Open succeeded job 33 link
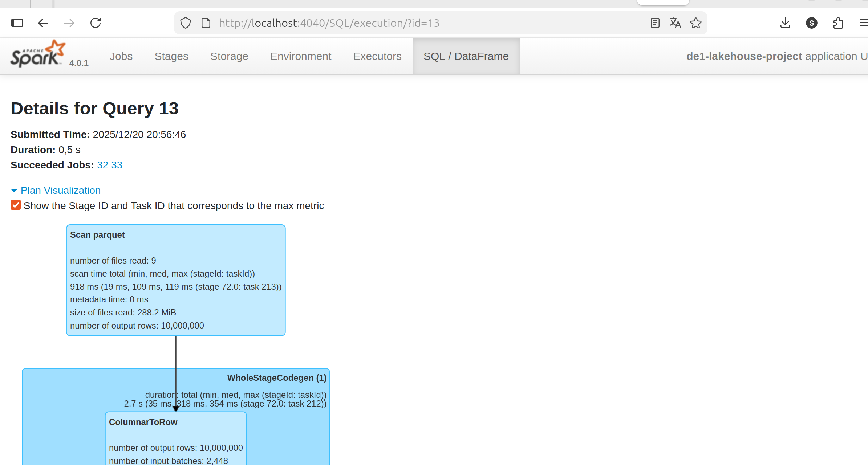868x465 pixels. click(117, 165)
